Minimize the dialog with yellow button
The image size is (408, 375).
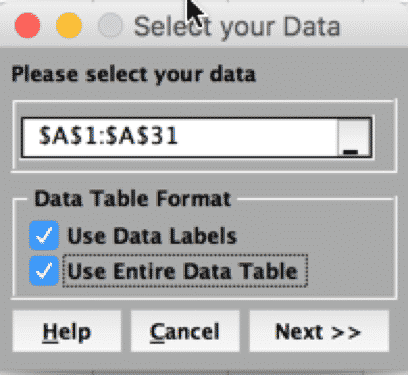pos(69,25)
